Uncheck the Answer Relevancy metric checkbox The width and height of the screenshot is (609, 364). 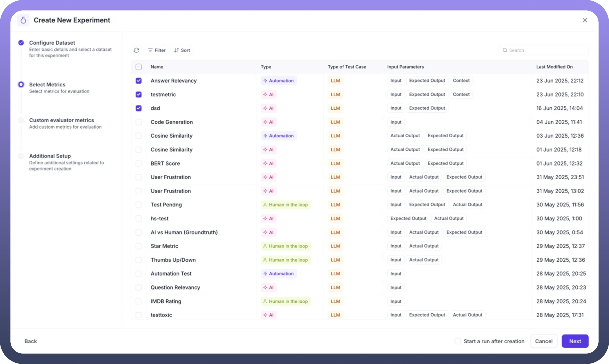[139, 81]
